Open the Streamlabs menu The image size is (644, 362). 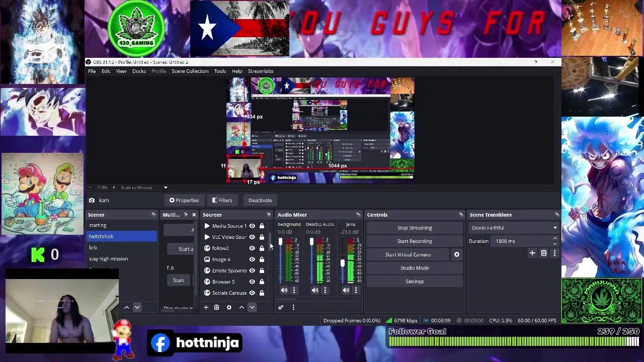260,71
